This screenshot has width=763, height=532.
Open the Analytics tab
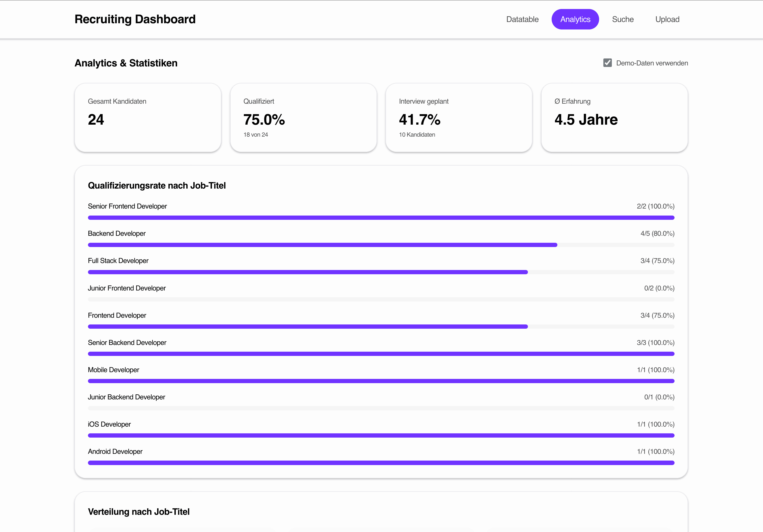(x=575, y=19)
